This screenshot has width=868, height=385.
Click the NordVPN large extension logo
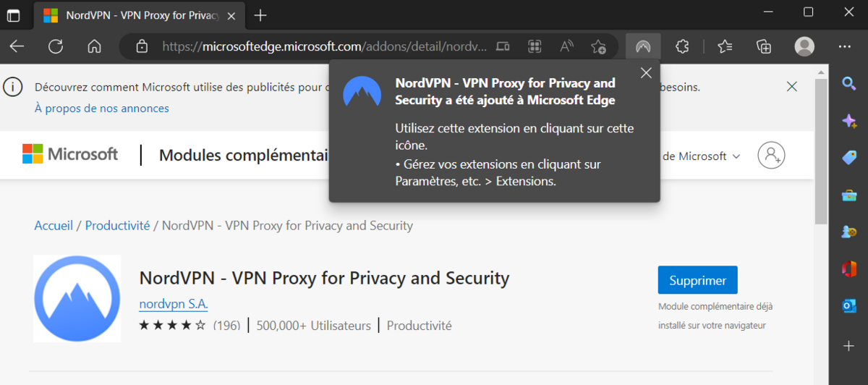(x=77, y=297)
